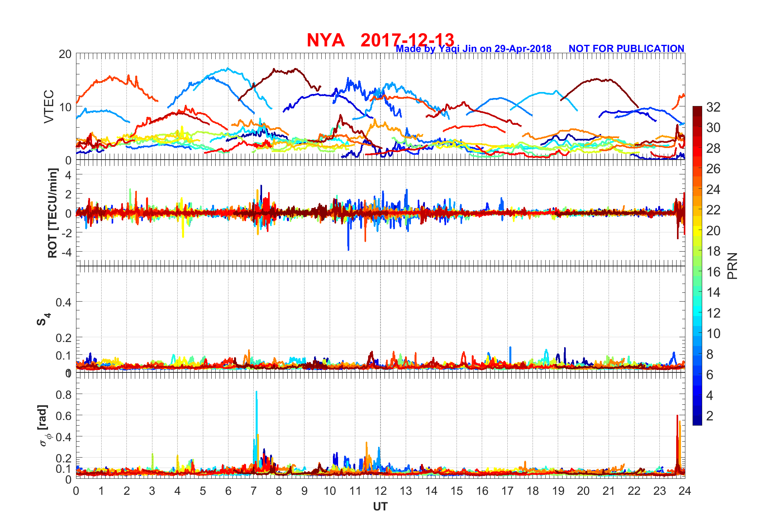Click colorbar tick label "28"
The height and width of the screenshot is (532, 761).
[x=713, y=148]
